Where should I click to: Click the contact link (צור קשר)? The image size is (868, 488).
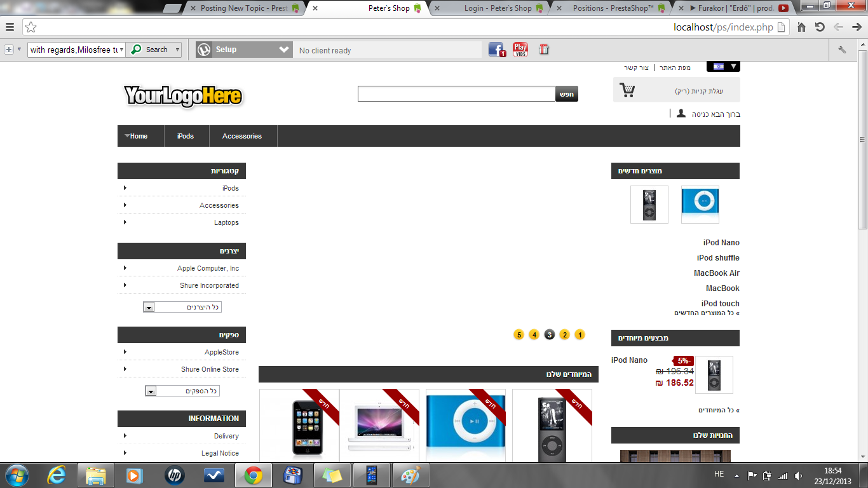click(637, 67)
